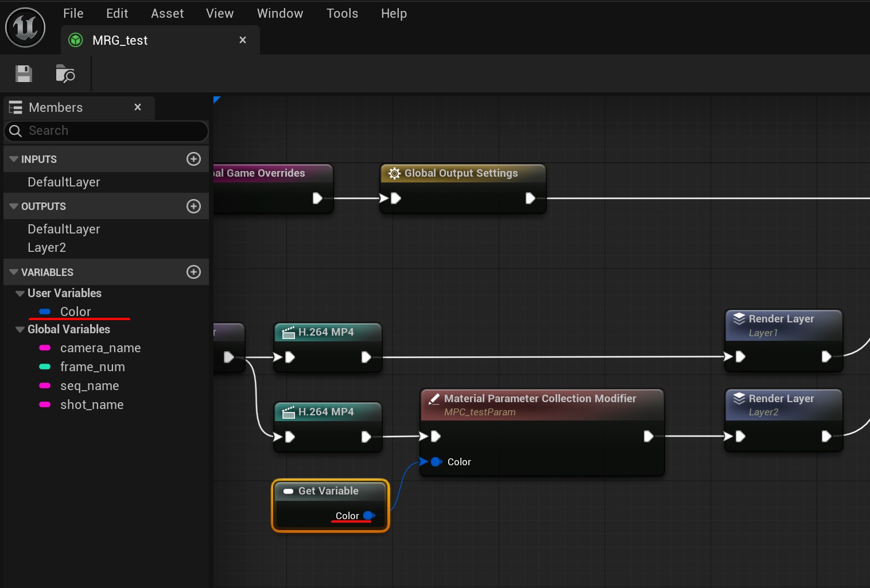This screenshot has height=588, width=870.
Task: Add a new input with plus icon
Action: [x=193, y=159]
